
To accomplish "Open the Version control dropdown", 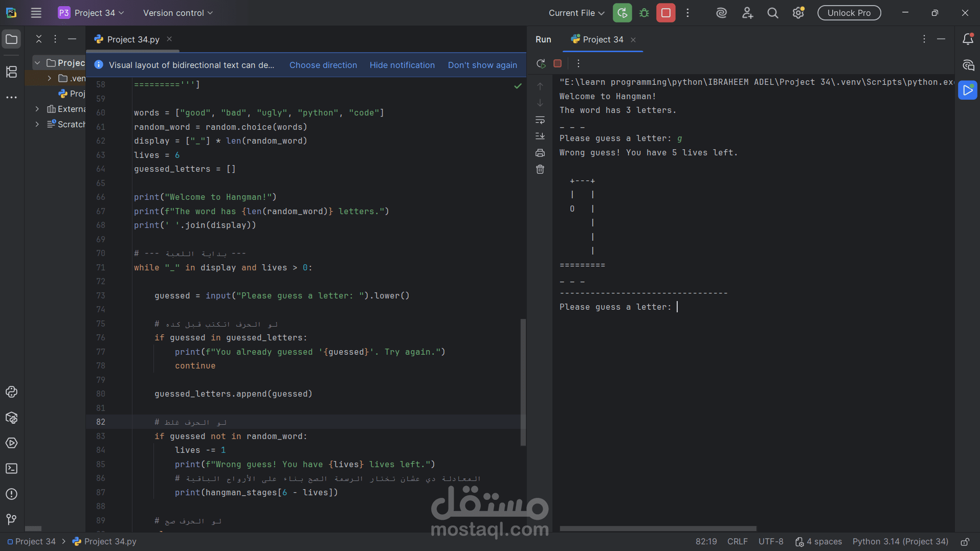I will (177, 13).
